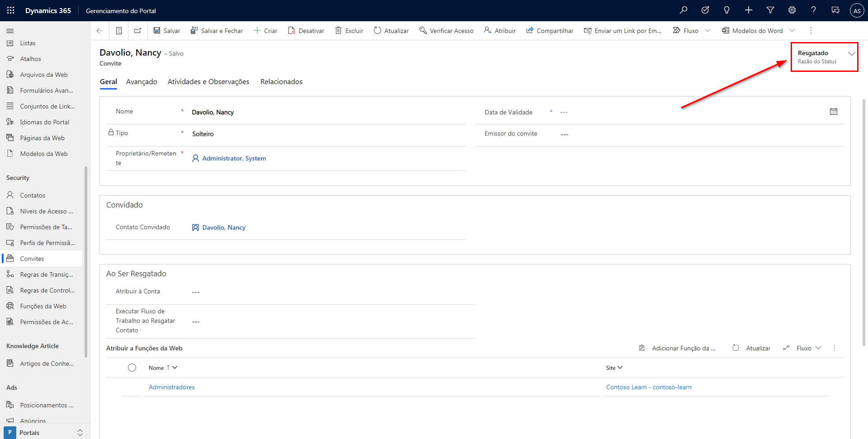
Task: Expand the Fluxo dropdown chevron in top toolbar
Action: [708, 31]
